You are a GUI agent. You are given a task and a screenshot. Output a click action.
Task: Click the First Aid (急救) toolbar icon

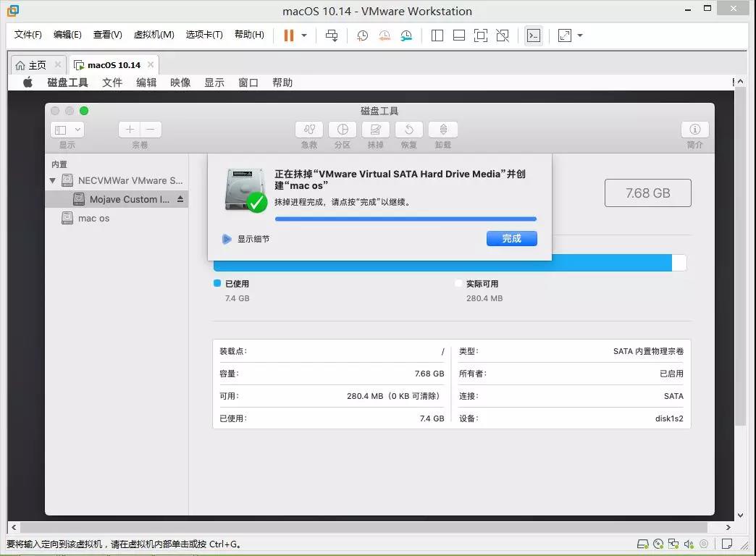[x=309, y=130]
